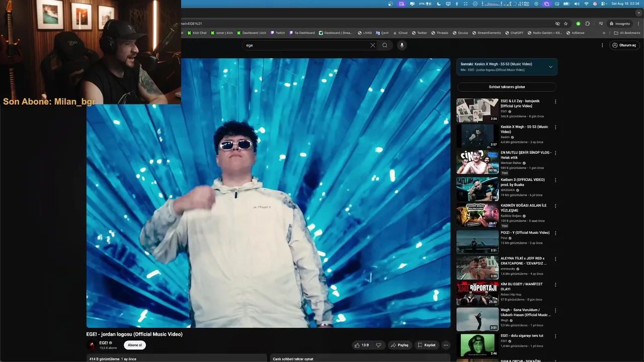Open options for SİNOP VLOG video
644x362 pixels.
(555, 153)
